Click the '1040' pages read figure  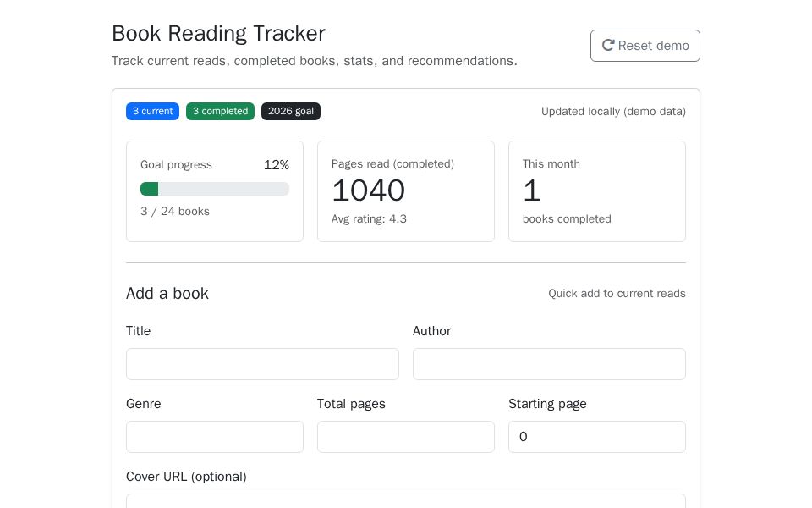pos(368,190)
